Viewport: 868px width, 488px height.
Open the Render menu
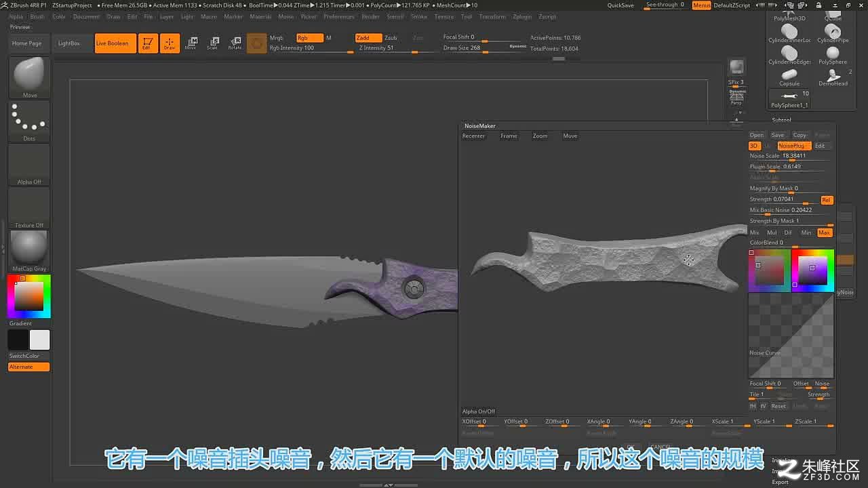click(371, 16)
